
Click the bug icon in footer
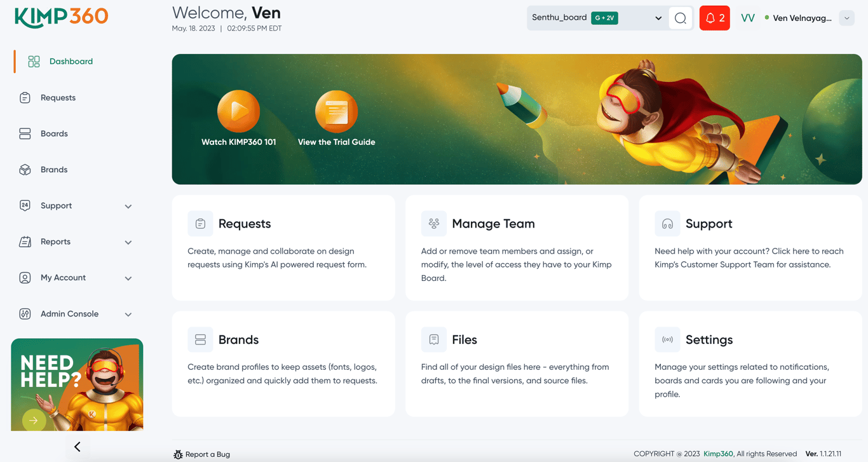point(178,454)
